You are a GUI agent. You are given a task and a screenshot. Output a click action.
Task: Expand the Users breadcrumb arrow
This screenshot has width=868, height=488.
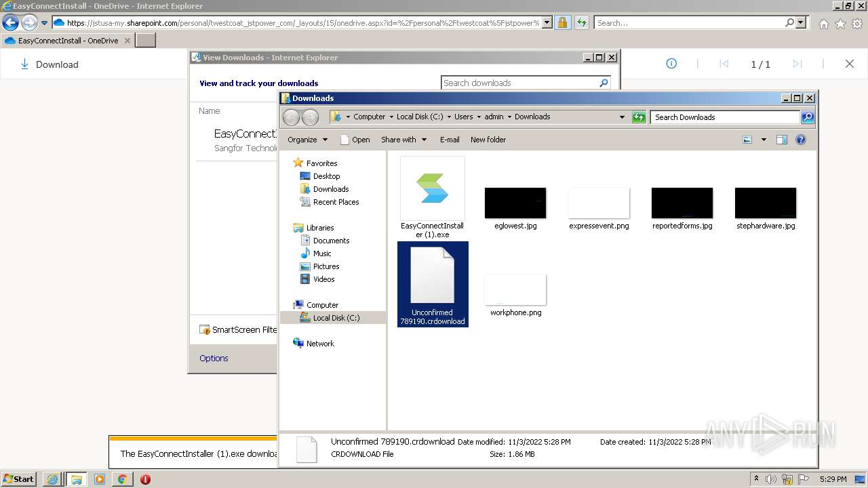[479, 117]
